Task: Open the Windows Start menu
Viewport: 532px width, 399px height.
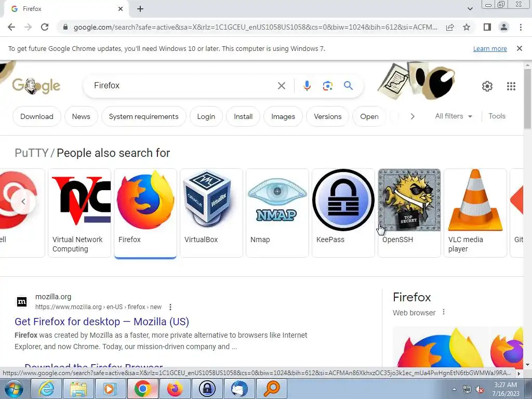Action: [x=13, y=389]
